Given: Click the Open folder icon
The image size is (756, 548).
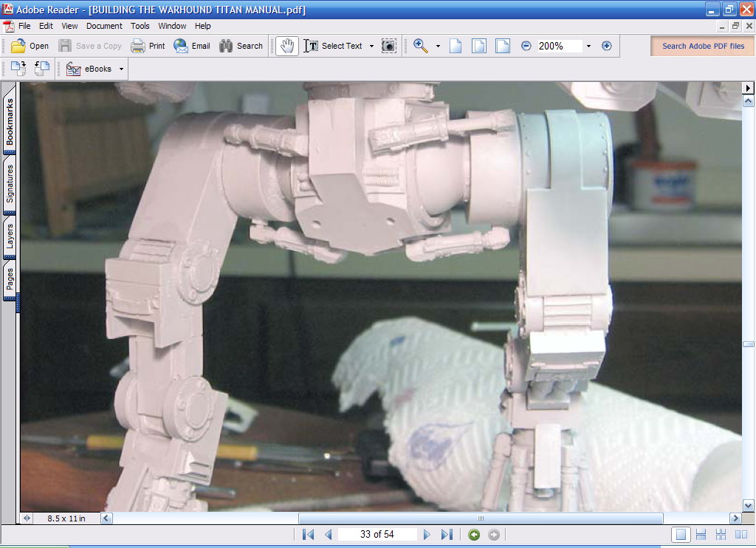Looking at the screenshot, I should pyautogui.click(x=18, y=46).
